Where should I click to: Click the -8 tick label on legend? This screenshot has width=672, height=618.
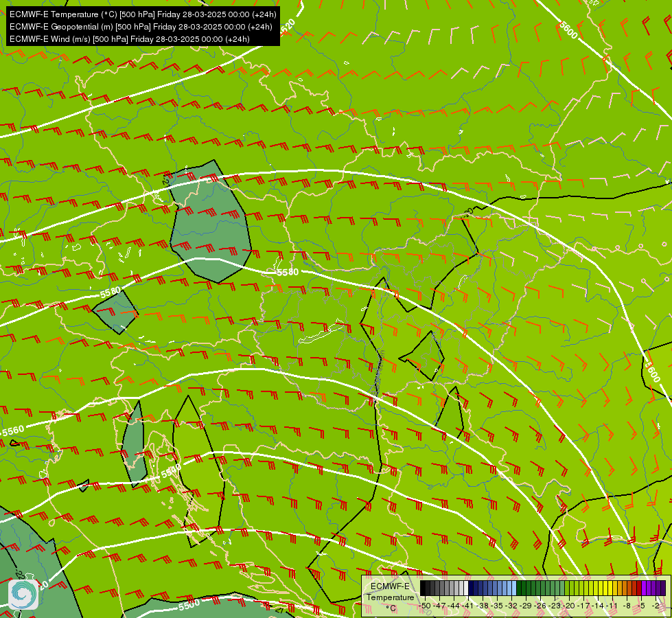627,606
